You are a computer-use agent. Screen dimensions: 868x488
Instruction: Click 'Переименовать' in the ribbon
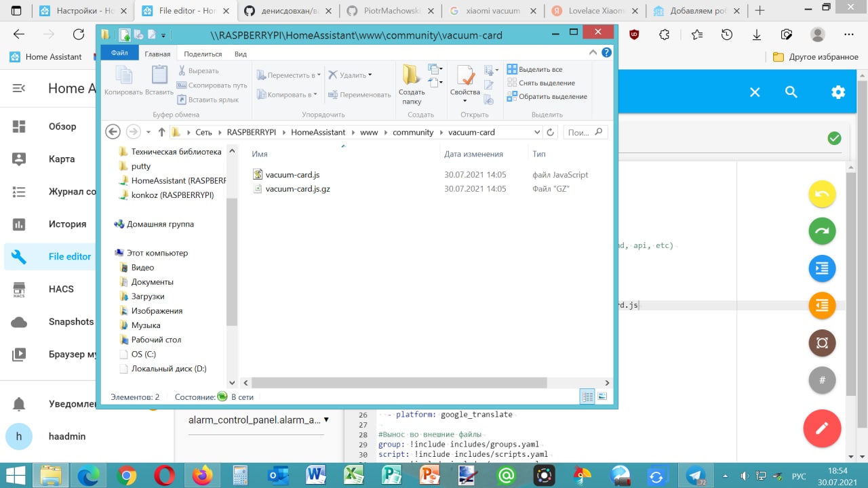pyautogui.click(x=359, y=95)
